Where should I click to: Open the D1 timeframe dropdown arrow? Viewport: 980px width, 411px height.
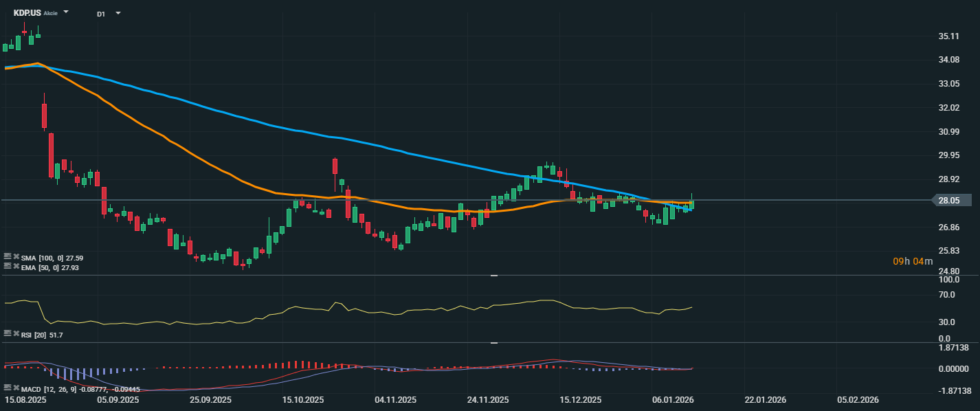118,13
